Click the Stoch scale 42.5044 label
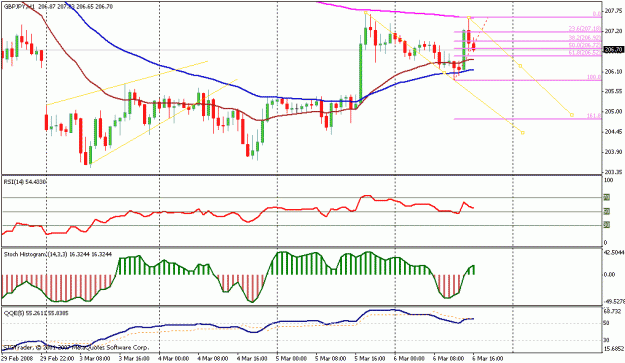Image resolution: width=625 pixels, height=363 pixels. 614,253
